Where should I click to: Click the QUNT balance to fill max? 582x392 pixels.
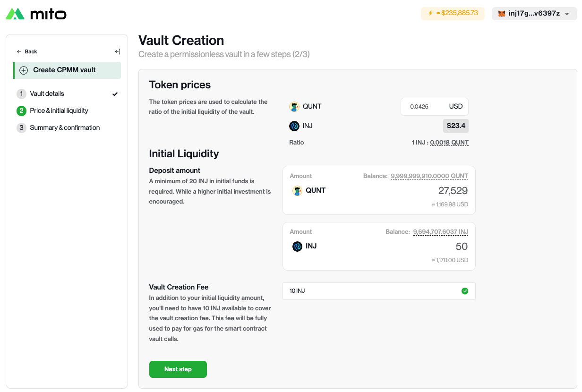pos(429,176)
